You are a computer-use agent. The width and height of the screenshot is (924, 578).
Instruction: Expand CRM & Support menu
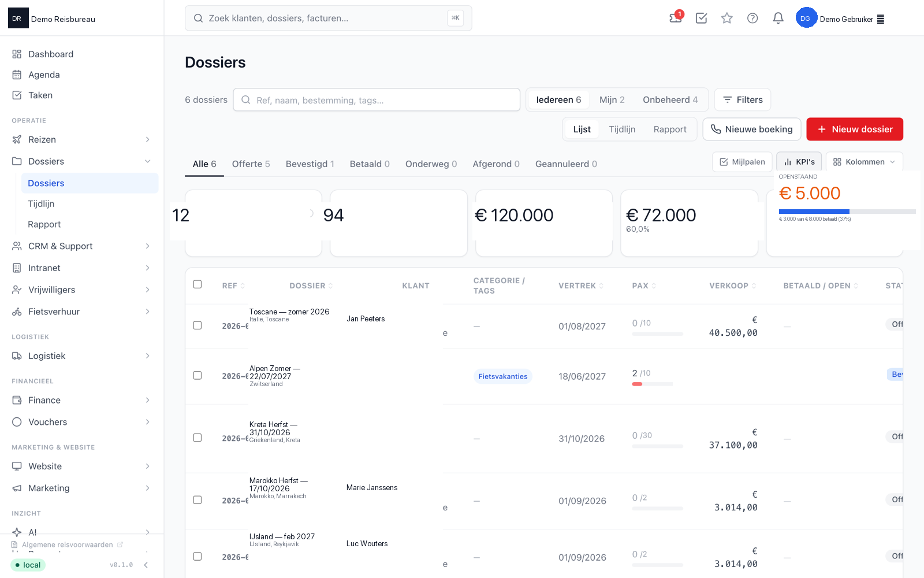click(82, 246)
